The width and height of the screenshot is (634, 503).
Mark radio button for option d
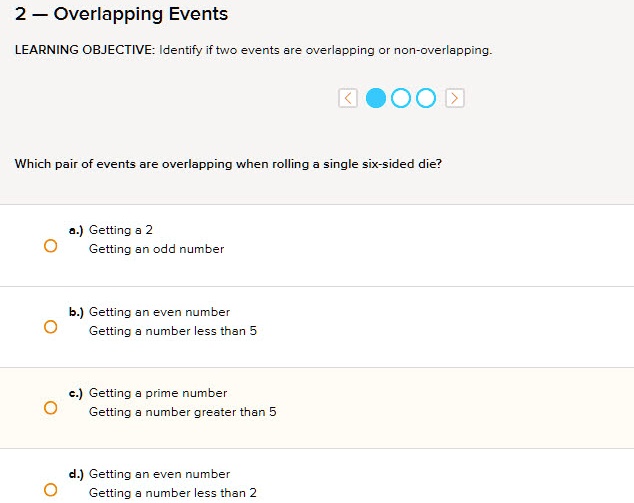[50, 489]
